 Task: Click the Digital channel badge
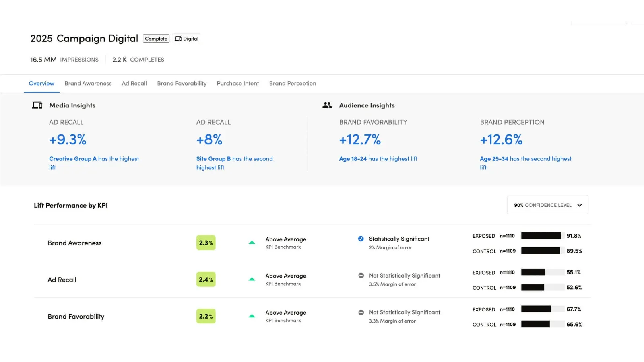click(x=187, y=39)
